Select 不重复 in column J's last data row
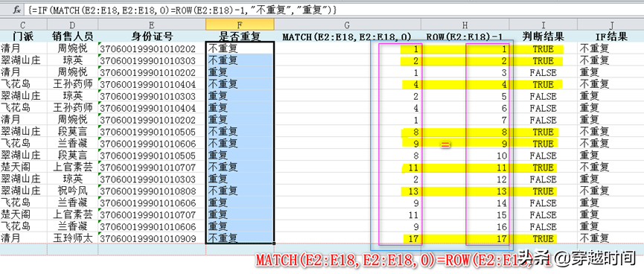 click(610, 238)
